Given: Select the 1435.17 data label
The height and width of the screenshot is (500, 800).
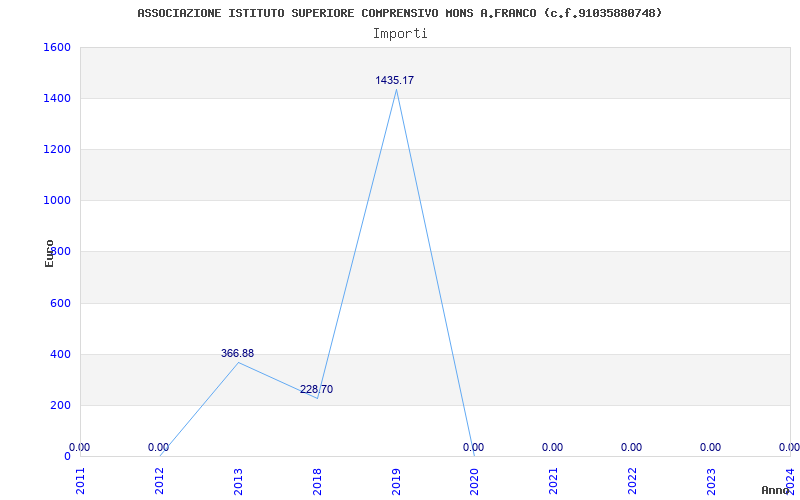Looking at the screenshot, I should click(x=395, y=80).
